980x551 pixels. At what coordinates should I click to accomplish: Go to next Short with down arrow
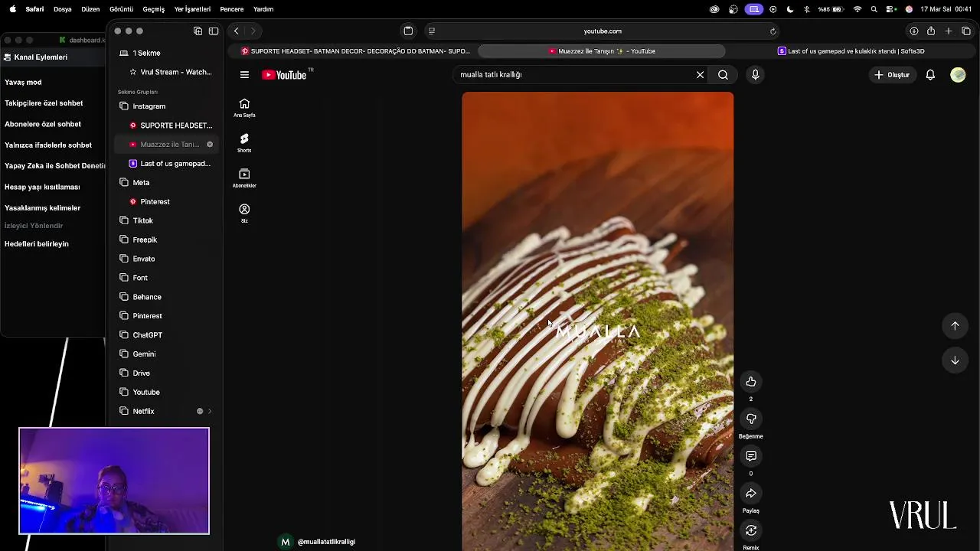pyautogui.click(x=955, y=360)
